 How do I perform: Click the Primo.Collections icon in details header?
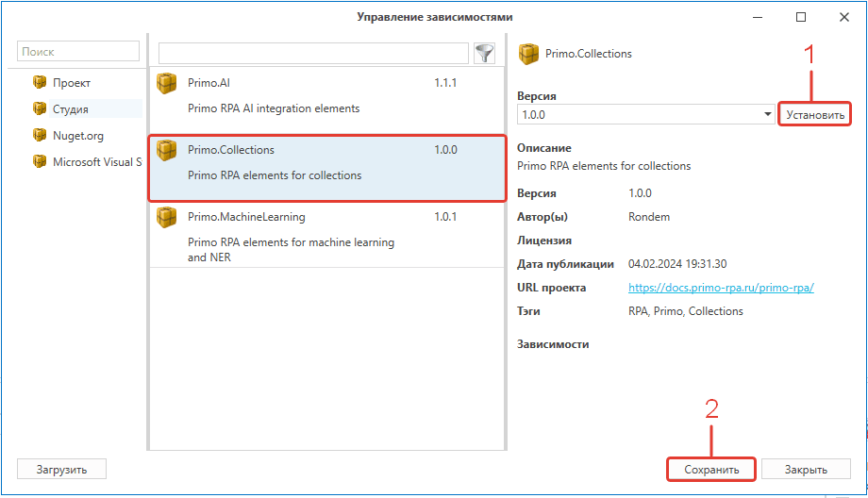(x=528, y=54)
